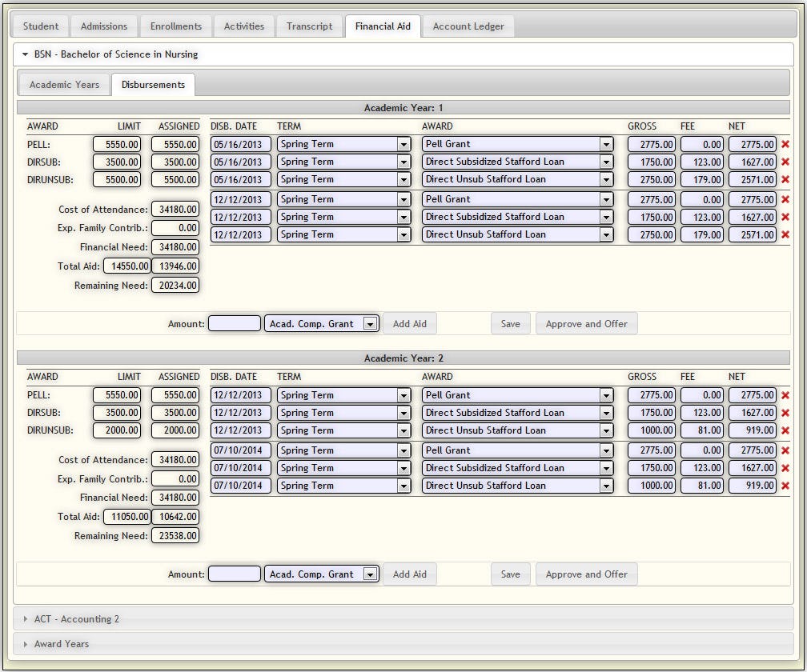Screen dimensions: 807x672
Task: Remove the 05/16/2013 Direct Subsidized Stafford Loan row
Action: [x=785, y=162]
